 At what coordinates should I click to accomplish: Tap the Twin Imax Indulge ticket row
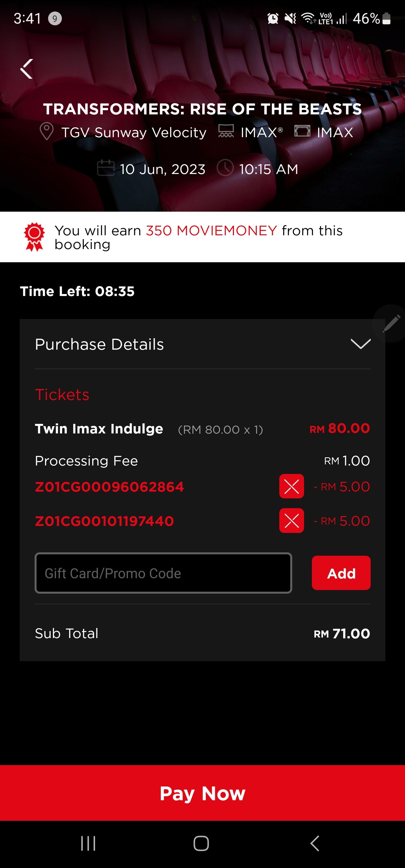pyautogui.click(x=202, y=429)
